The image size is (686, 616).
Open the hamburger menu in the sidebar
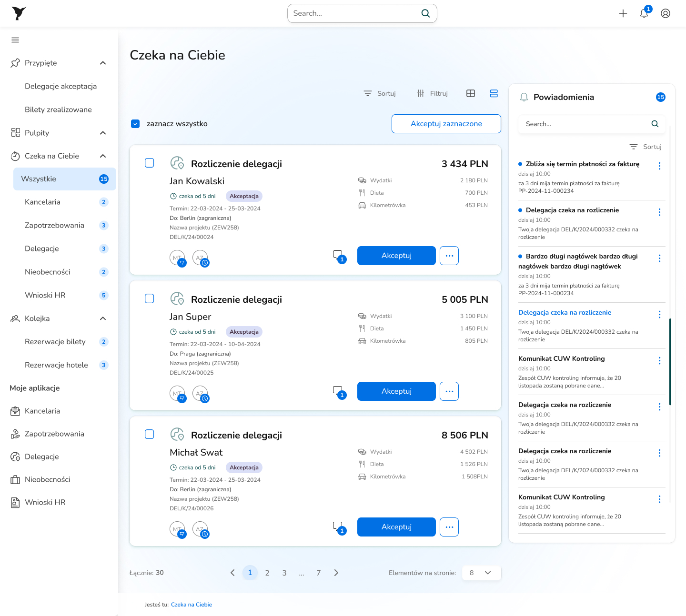(x=15, y=40)
